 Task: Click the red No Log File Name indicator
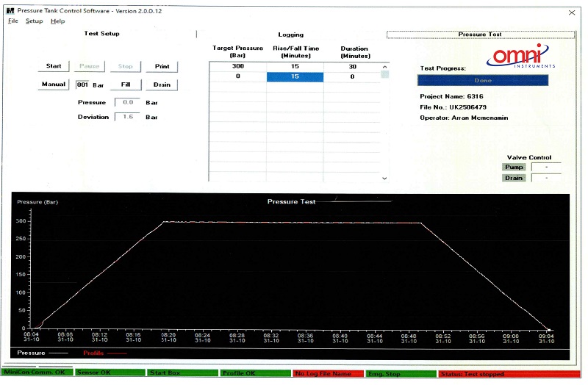point(327,373)
